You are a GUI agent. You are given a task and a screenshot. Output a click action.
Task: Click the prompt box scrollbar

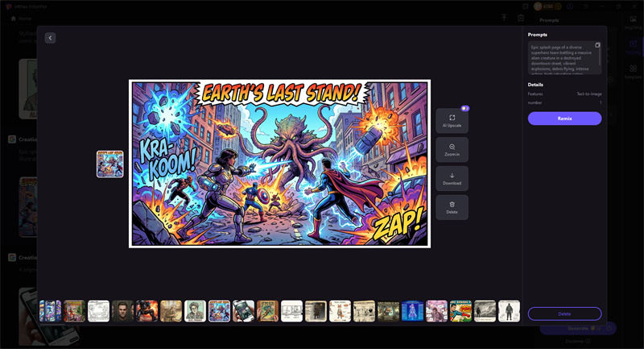coord(600,56)
